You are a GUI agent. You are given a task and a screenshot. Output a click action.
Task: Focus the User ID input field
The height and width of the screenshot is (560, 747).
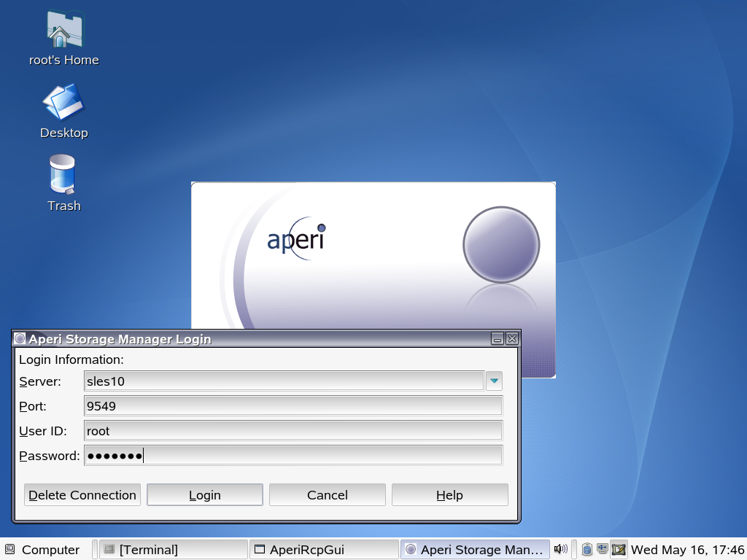pyautogui.click(x=293, y=431)
